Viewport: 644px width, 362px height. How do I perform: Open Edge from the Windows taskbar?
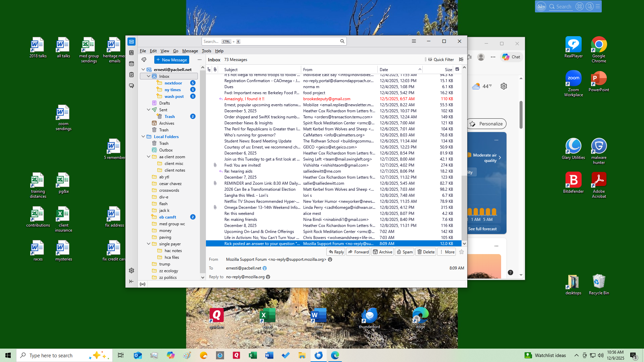(335, 355)
